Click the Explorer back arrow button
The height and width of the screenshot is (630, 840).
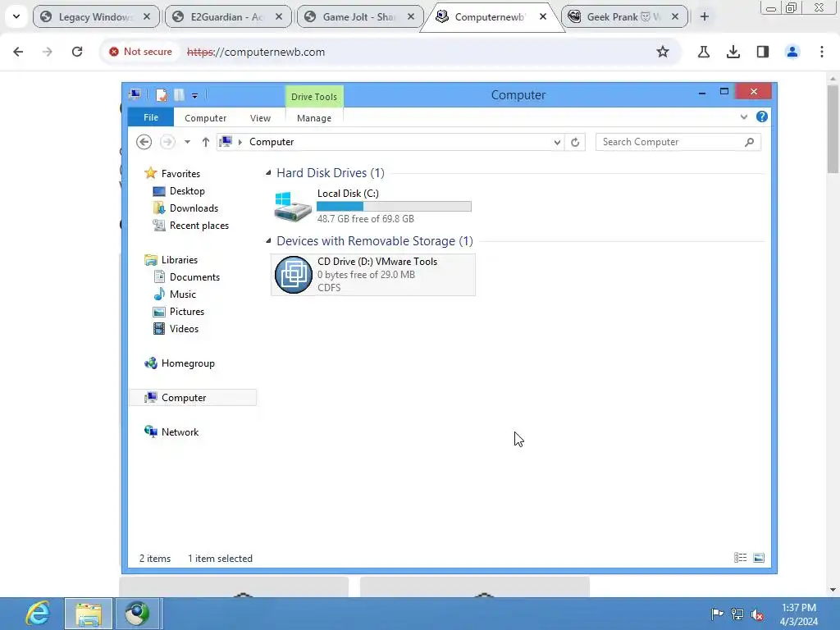[x=144, y=142]
